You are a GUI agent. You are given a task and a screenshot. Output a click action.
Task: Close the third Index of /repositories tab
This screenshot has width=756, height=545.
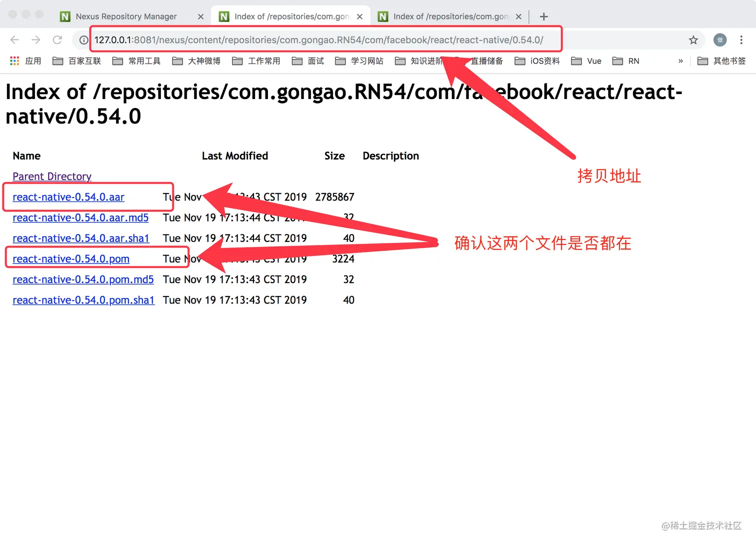[518, 16]
